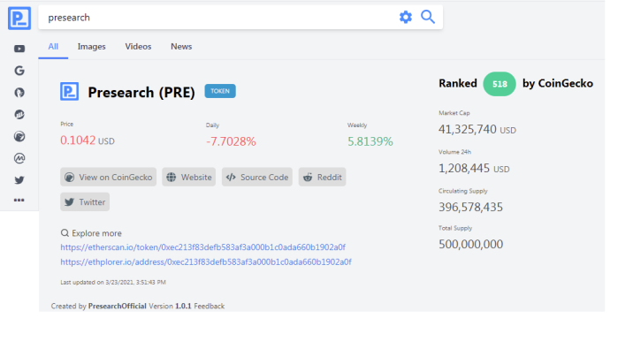Viewport: 633px width, 364px height.
Task: Switch to the Videos tab
Action: tap(138, 47)
